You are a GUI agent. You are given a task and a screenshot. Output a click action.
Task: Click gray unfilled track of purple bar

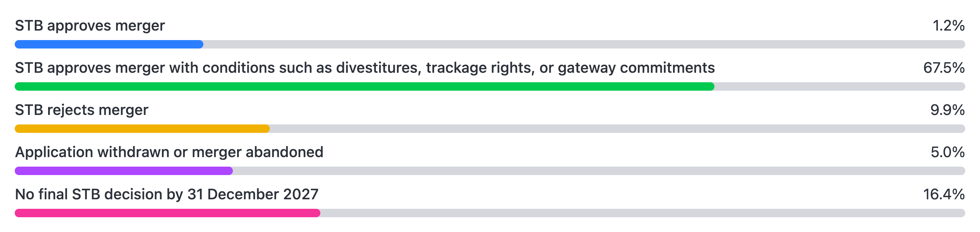(x=599, y=171)
